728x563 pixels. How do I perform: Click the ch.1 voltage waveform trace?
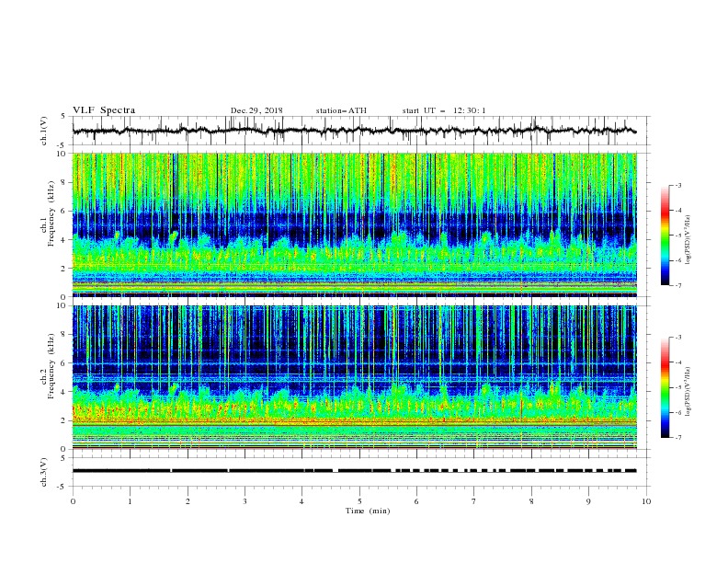pos(354,131)
